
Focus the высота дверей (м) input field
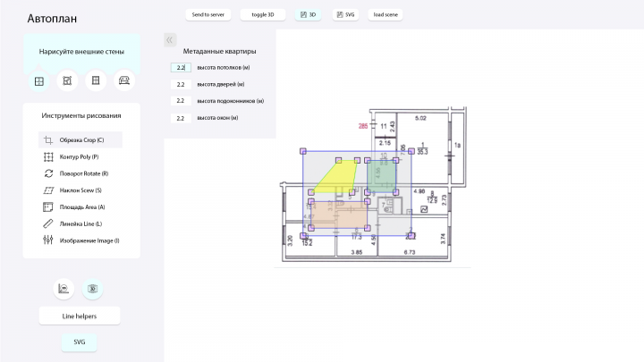181,85
